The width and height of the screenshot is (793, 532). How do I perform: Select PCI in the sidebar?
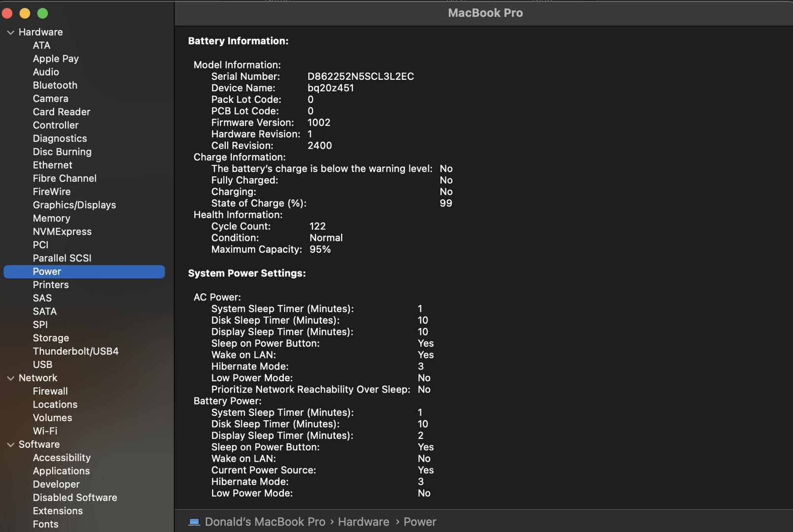pyautogui.click(x=40, y=245)
